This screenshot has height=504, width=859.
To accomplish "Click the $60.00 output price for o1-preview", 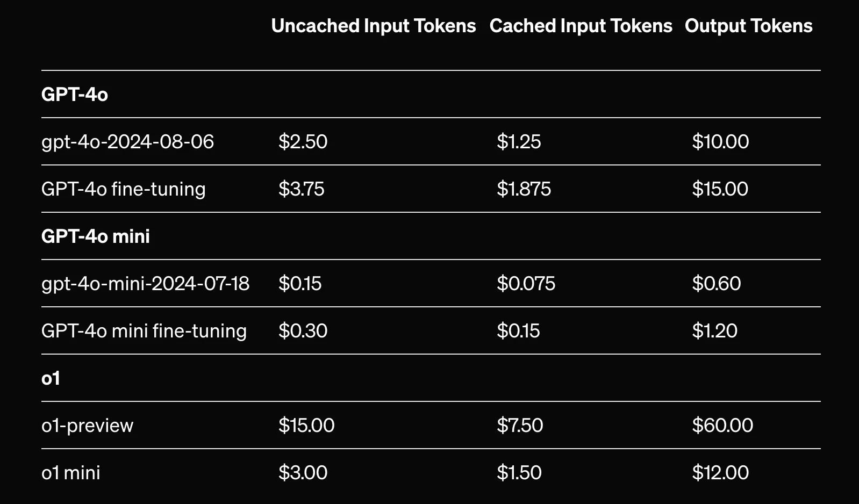I will pyautogui.click(x=722, y=426).
